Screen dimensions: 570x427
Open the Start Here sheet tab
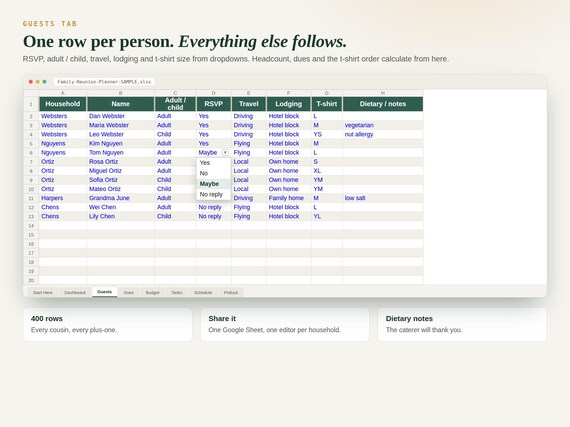pyautogui.click(x=43, y=292)
